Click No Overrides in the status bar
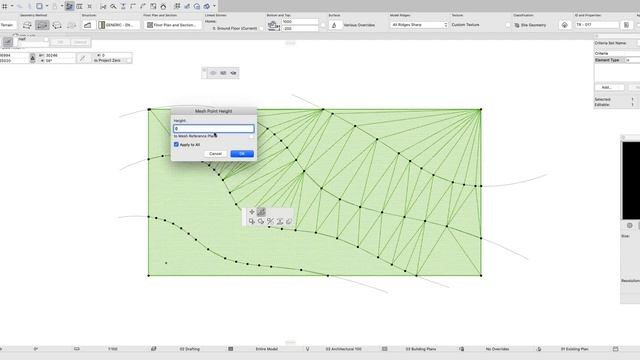 pyautogui.click(x=498, y=349)
